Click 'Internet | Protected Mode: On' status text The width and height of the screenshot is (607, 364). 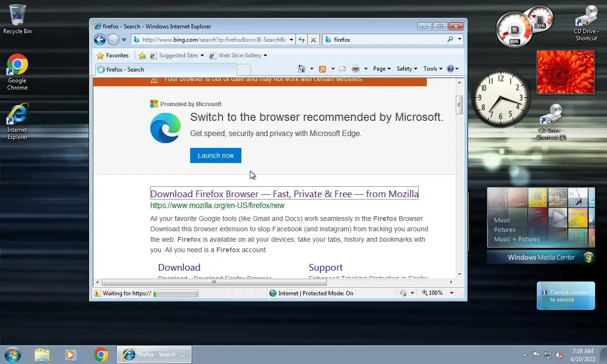(x=316, y=293)
